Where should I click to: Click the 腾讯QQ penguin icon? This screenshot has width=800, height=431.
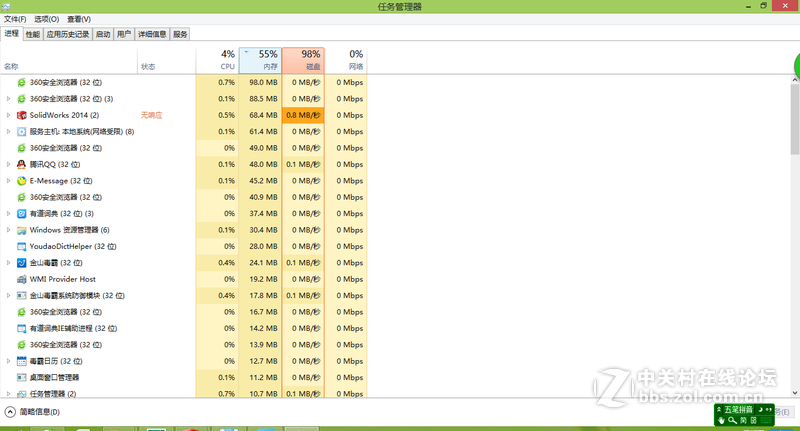point(21,164)
